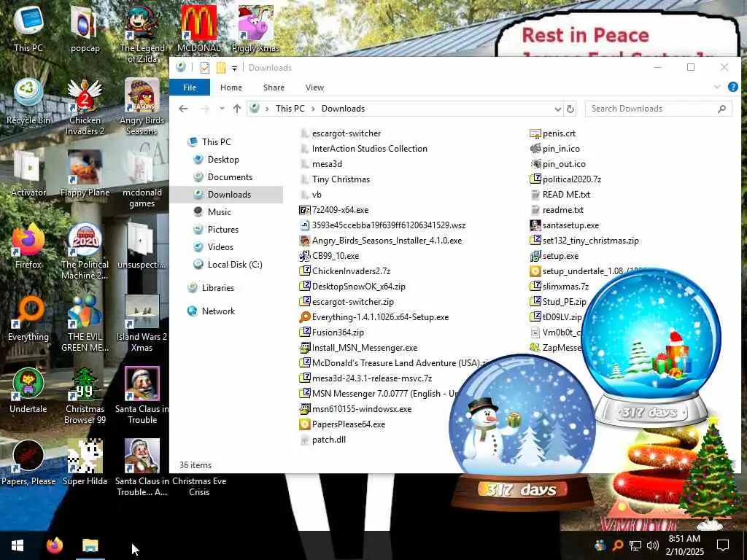Click the Refresh button next to address bar
747x560 pixels.
coord(570,109)
